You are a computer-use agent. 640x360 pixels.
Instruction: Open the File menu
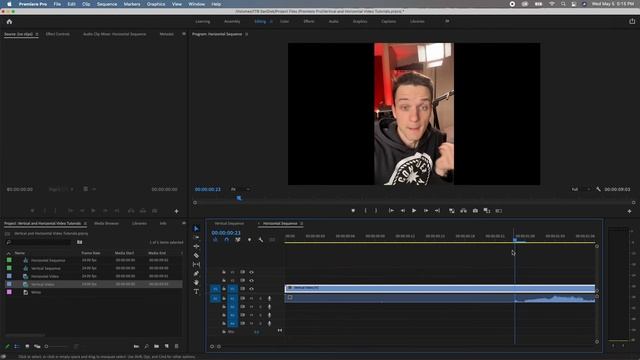tap(57, 4)
